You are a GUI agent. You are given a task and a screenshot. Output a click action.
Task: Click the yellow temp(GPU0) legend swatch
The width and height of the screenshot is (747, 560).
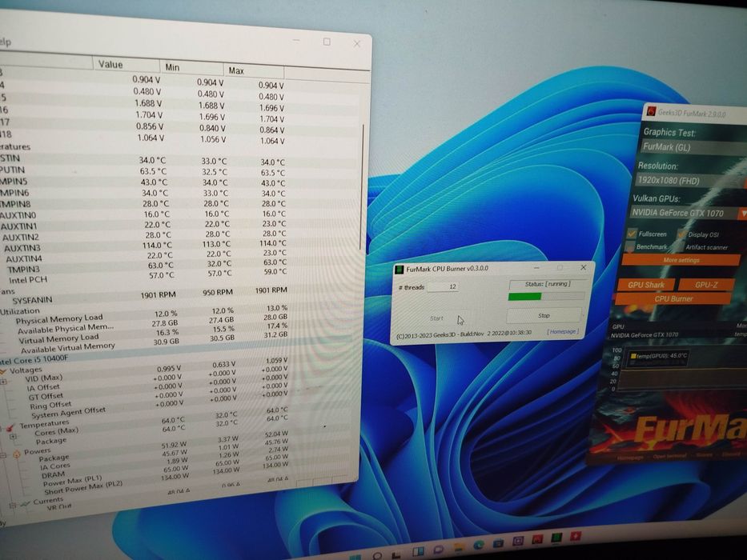click(633, 356)
